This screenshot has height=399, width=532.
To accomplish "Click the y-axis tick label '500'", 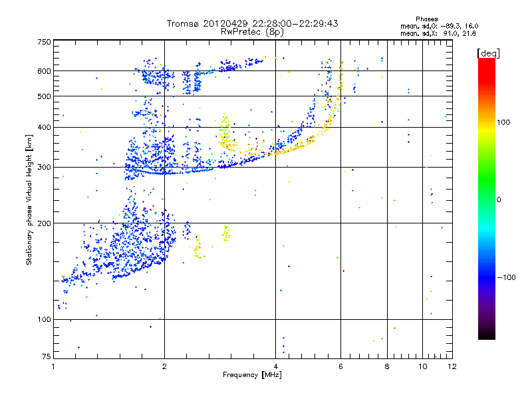I will [45, 96].
